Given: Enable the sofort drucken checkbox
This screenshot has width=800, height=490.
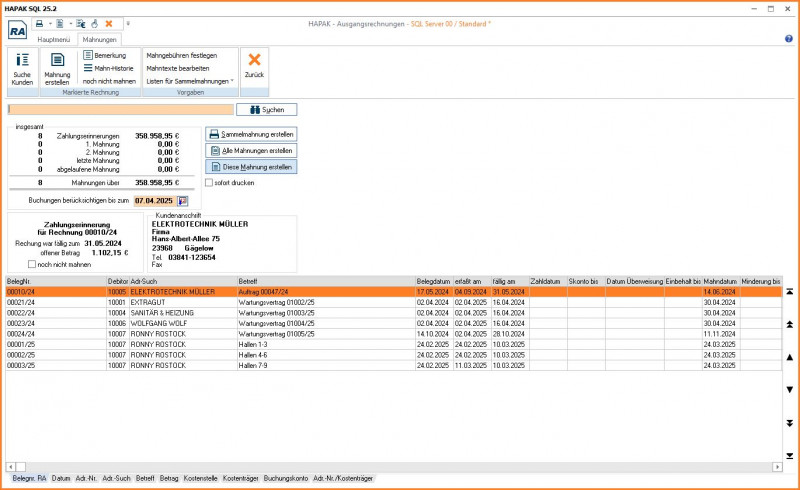Looking at the screenshot, I should click(x=209, y=183).
